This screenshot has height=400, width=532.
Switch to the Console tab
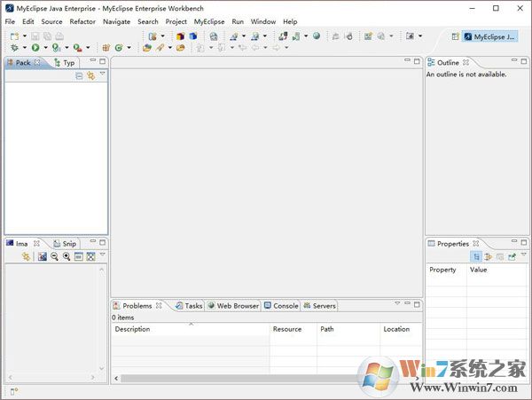click(x=281, y=306)
